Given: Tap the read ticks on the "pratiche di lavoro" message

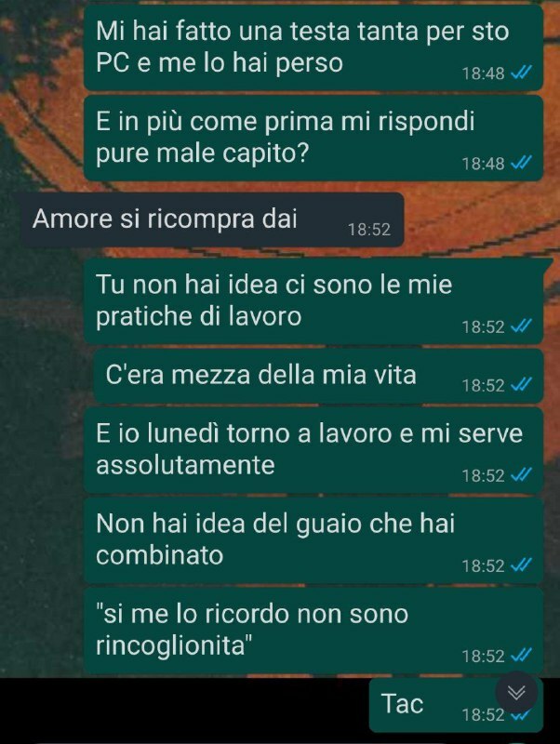Looking at the screenshot, I should (521, 326).
